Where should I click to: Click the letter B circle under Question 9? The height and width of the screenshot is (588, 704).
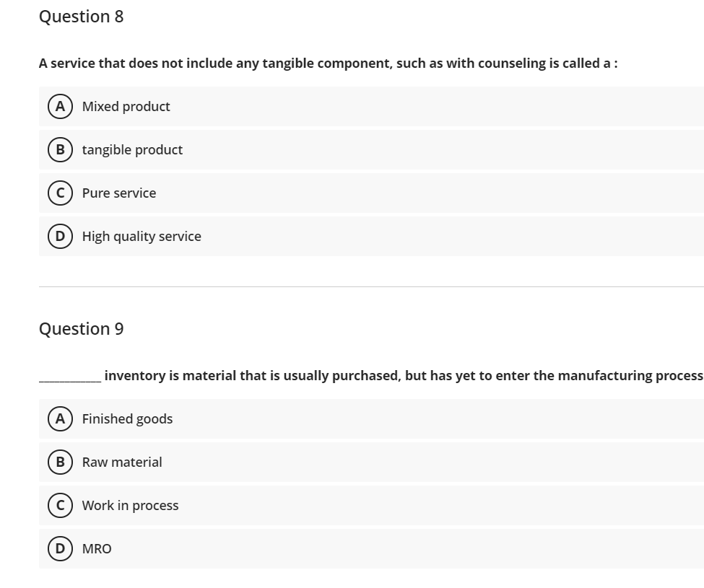click(x=60, y=462)
